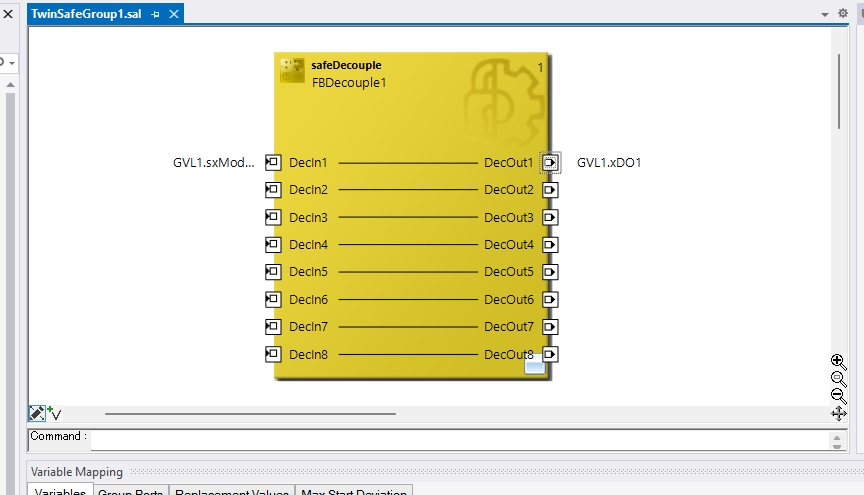
Task: Click the block order number 1
Action: (540, 67)
